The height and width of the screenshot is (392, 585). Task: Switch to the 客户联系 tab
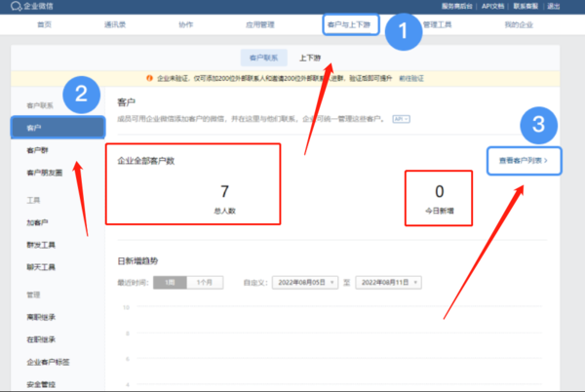point(264,58)
